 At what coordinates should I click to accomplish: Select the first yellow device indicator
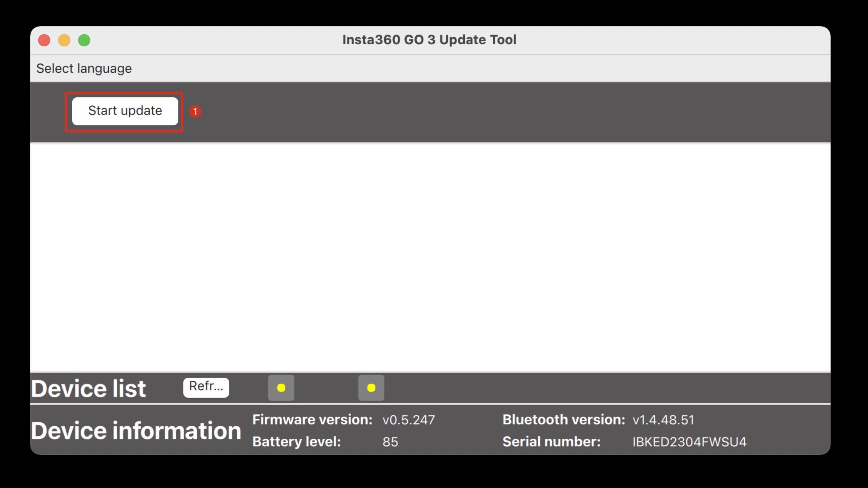(281, 388)
